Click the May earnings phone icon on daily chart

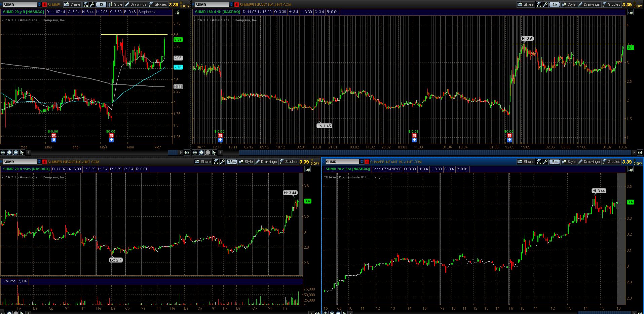tap(111, 136)
